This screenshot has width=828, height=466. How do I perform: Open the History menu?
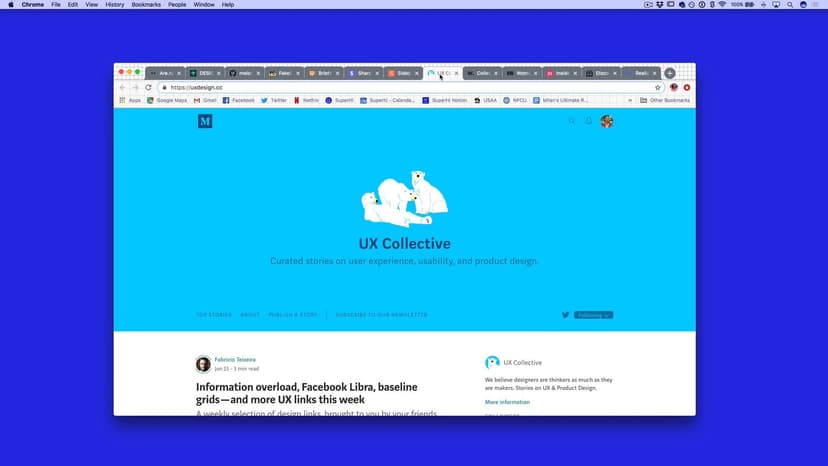tap(115, 5)
